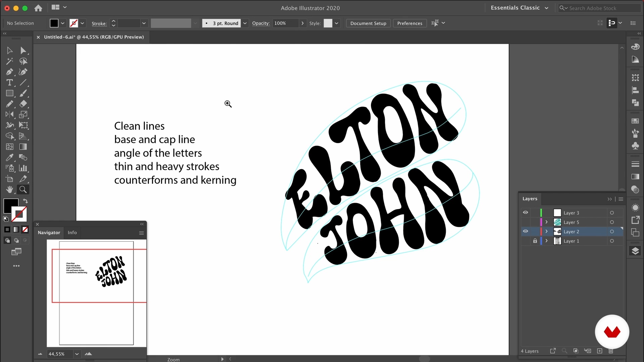This screenshot has height=362, width=644.
Task: Select the Zoom tool
Action: [x=23, y=190]
